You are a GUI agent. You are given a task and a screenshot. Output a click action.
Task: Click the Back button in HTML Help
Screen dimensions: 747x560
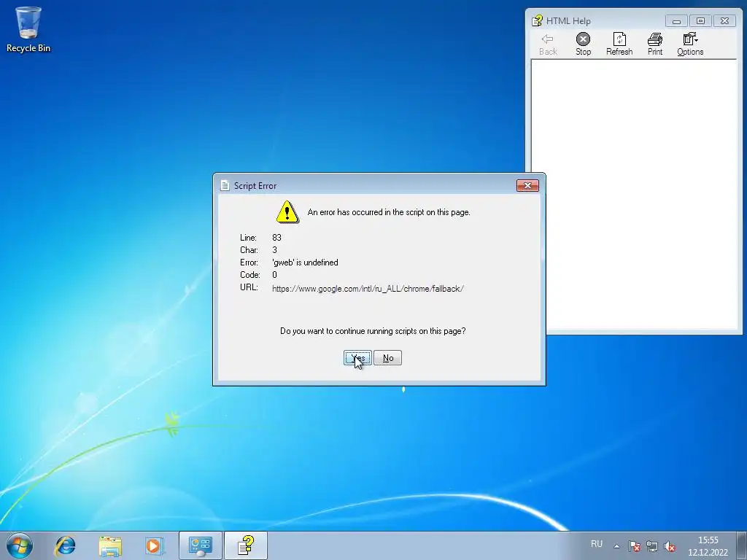click(x=548, y=44)
